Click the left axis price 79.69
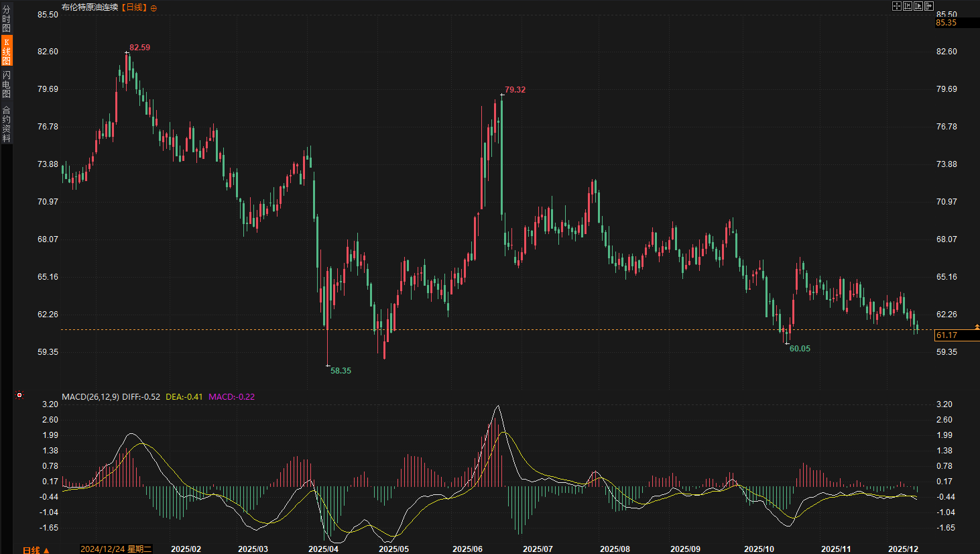The image size is (980, 554). [x=48, y=89]
